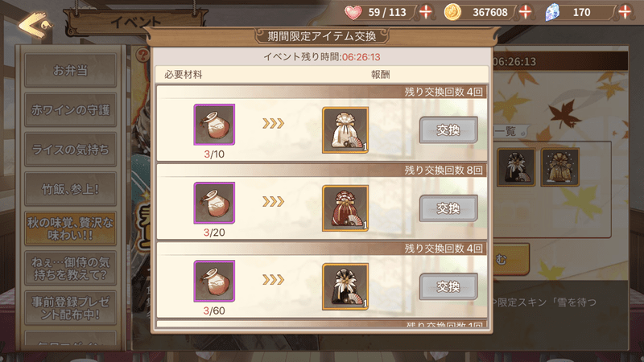Go back using the golden arrow icon
The image size is (644, 362).
[x=35, y=24]
